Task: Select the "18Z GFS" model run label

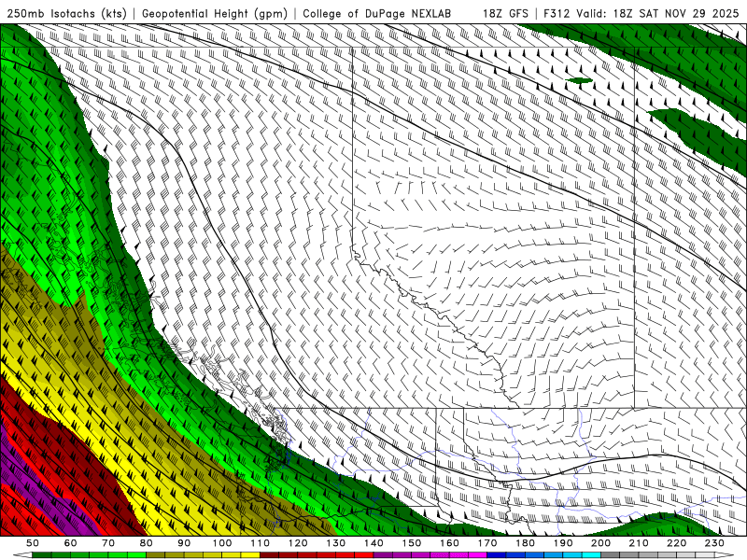Action: click(x=505, y=13)
